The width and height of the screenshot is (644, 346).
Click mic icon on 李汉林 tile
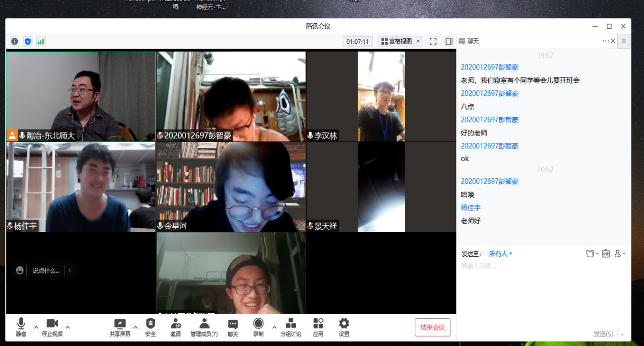(310, 136)
